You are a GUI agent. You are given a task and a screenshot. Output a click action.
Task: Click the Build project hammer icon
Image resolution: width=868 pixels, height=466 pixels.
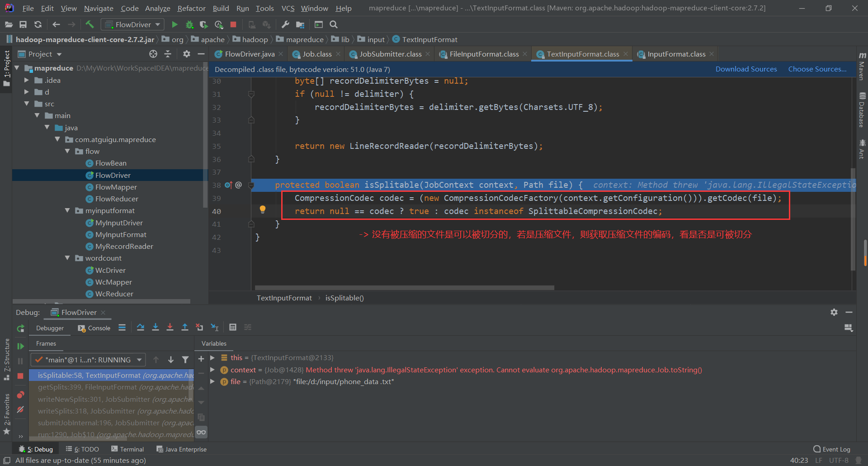pyautogui.click(x=90, y=24)
